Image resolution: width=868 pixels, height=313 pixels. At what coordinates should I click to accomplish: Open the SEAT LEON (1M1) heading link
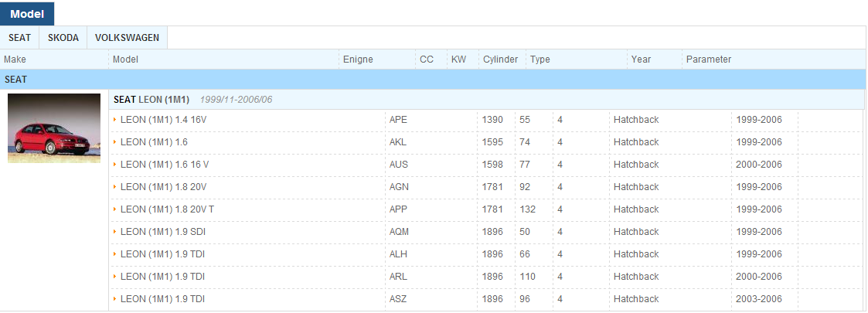(151, 100)
